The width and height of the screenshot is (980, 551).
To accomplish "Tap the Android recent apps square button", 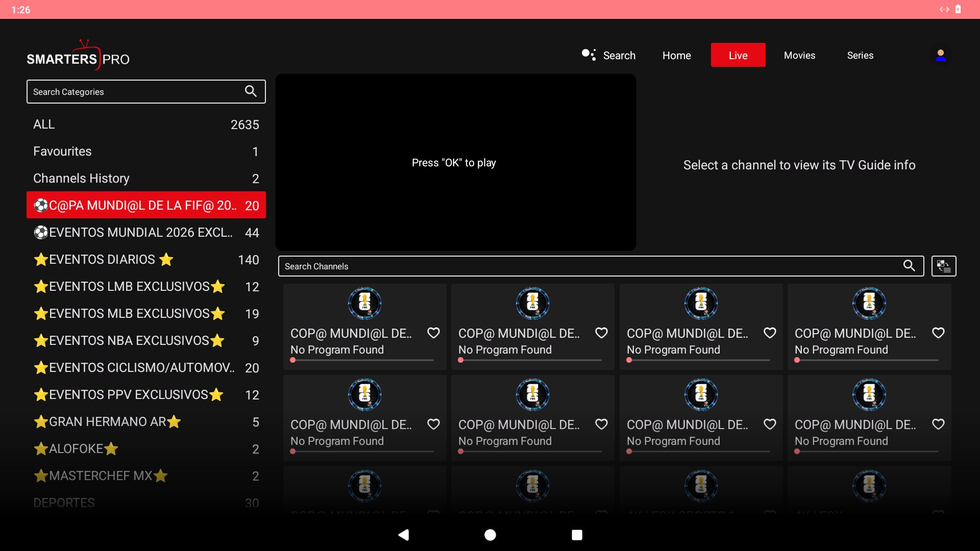I will pos(577,534).
